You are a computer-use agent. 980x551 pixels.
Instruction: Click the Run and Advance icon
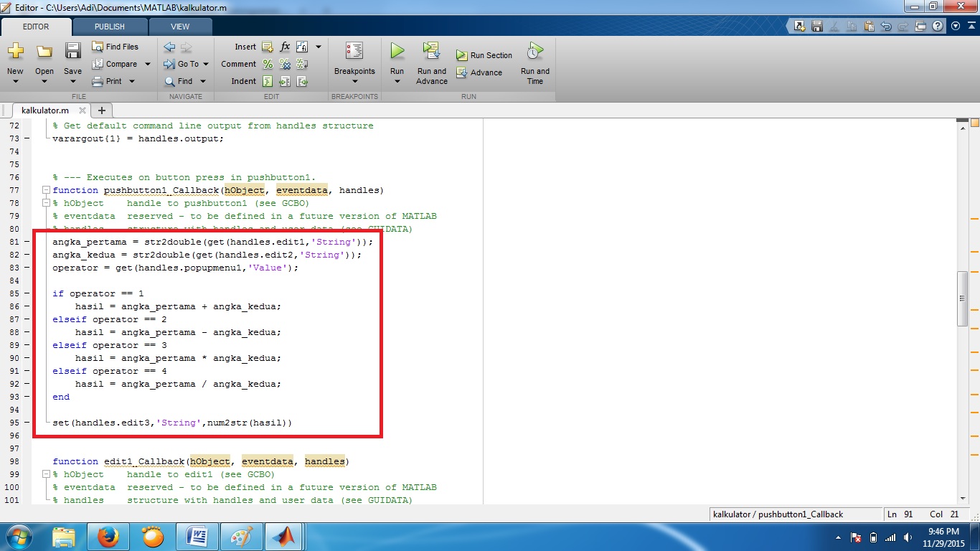(431, 51)
